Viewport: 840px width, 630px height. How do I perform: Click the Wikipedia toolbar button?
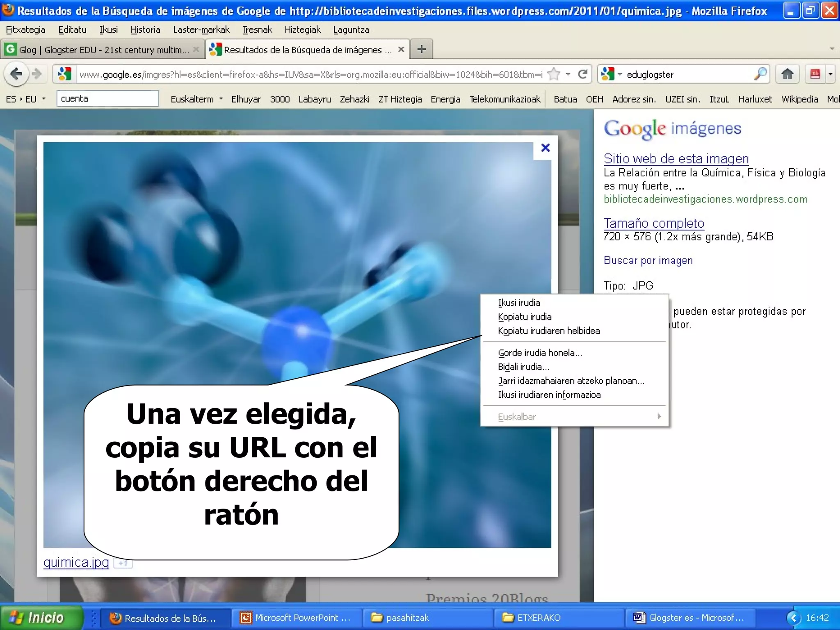click(x=799, y=99)
